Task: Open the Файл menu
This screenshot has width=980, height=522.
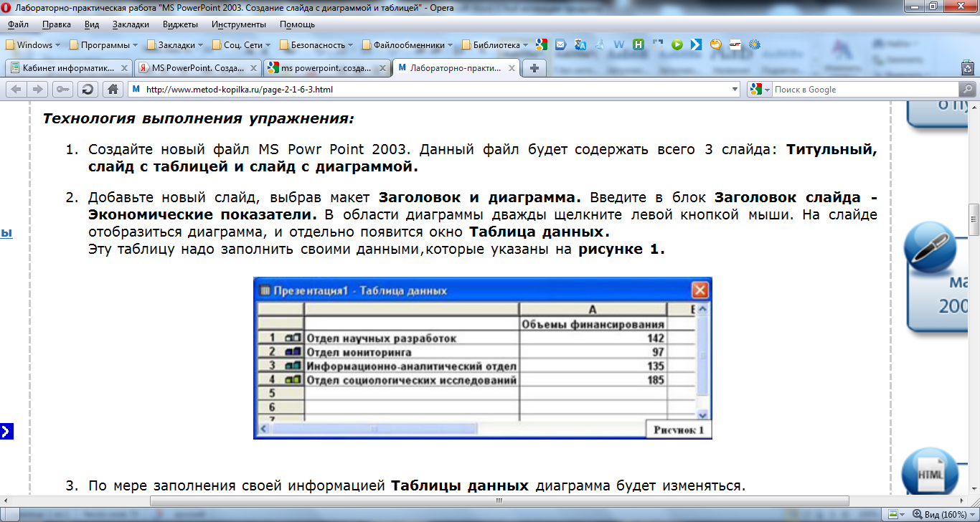Action: [19, 24]
